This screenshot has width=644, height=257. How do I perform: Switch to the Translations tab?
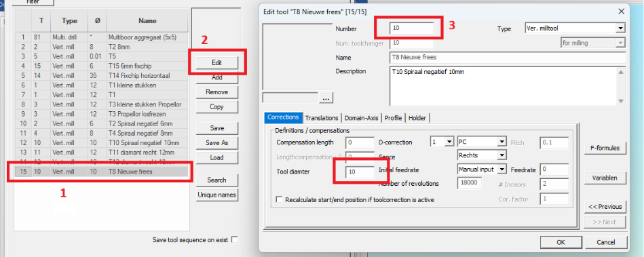coord(322,118)
